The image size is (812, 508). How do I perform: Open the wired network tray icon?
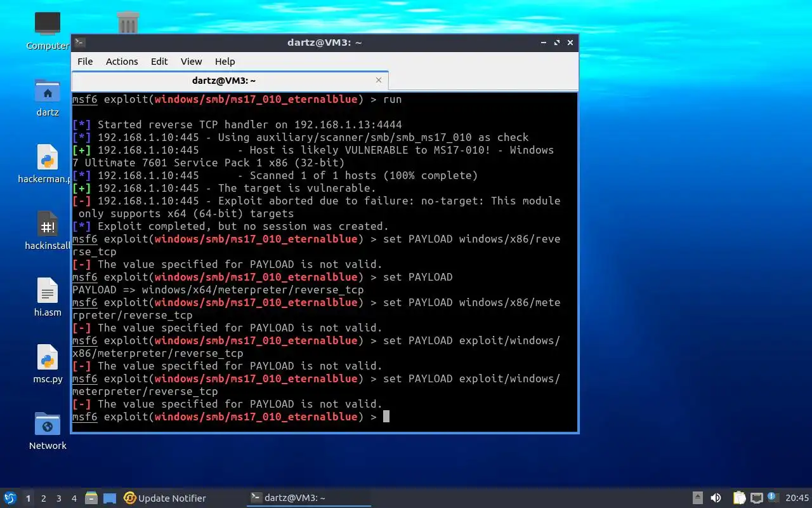point(756,498)
